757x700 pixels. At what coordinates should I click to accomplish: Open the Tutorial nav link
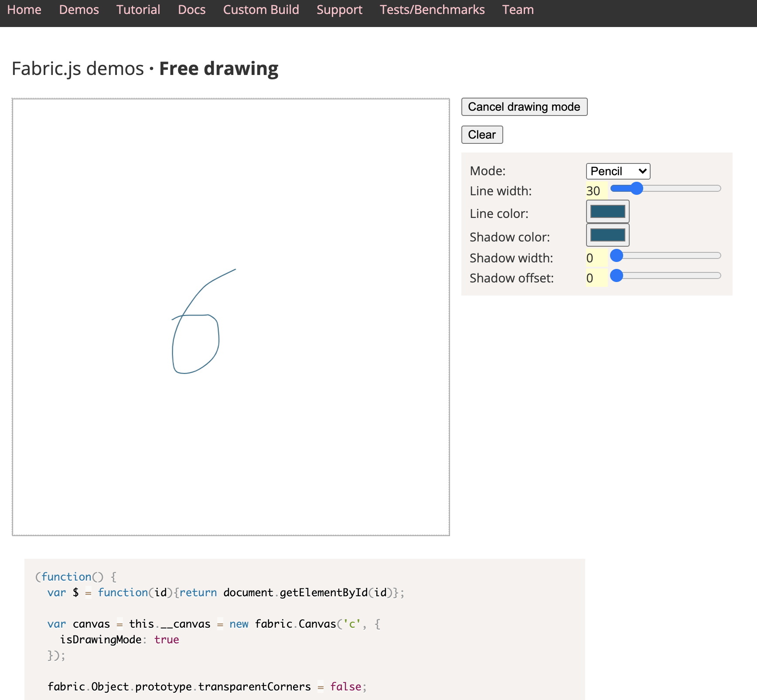[138, 10]
